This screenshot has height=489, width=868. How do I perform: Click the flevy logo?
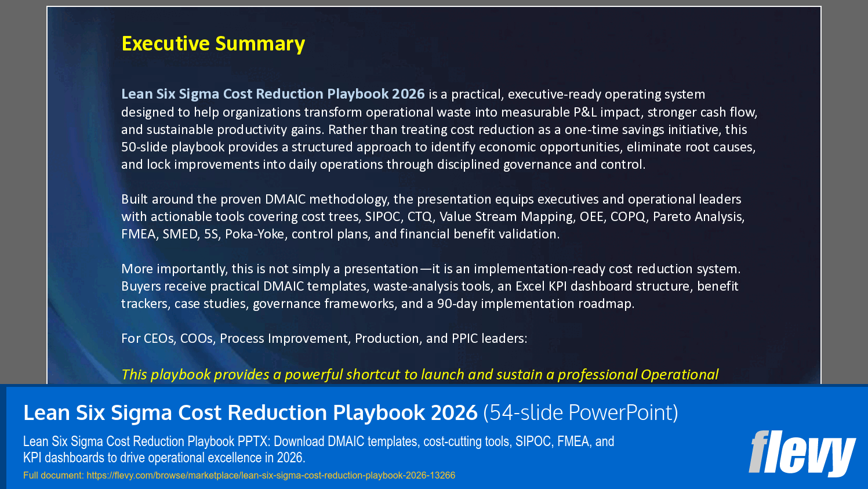[x=802, y=452]
